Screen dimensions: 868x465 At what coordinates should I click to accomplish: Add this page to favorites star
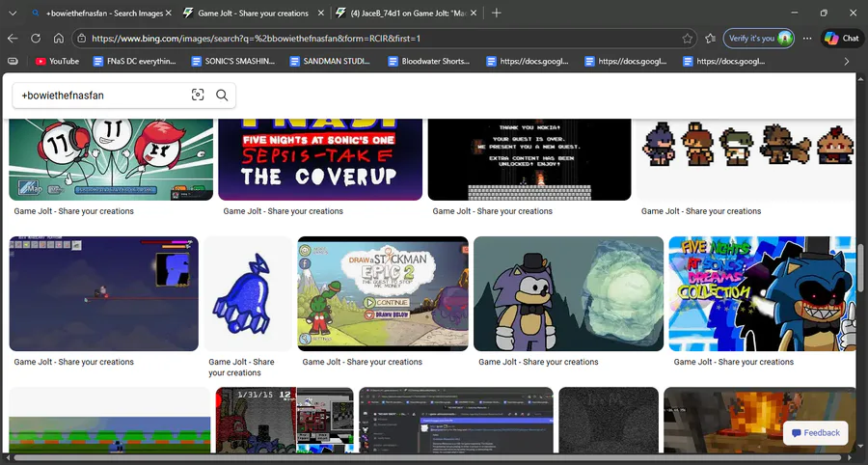[x=687, y=39]
